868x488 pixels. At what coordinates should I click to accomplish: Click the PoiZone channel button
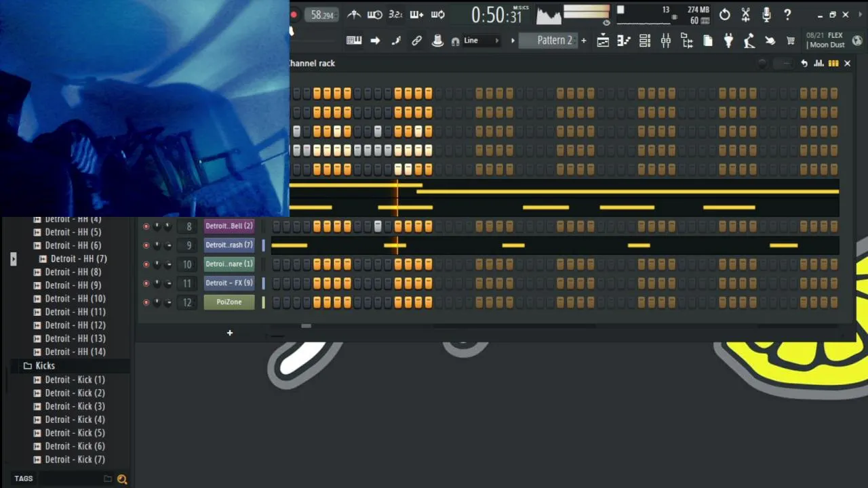tap(229, 302)
